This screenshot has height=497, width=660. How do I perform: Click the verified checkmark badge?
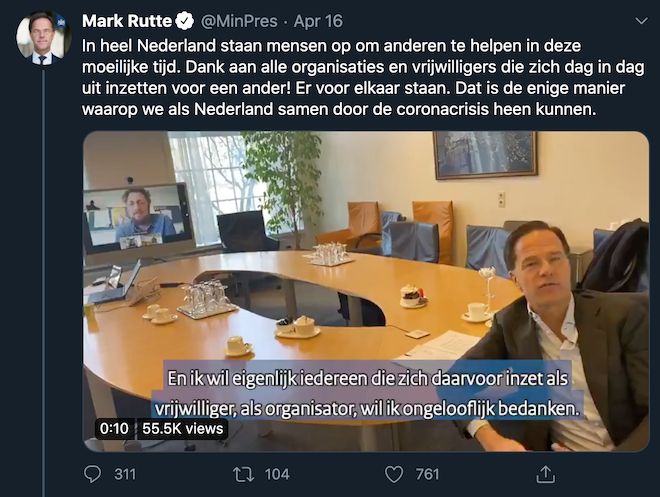184,21
